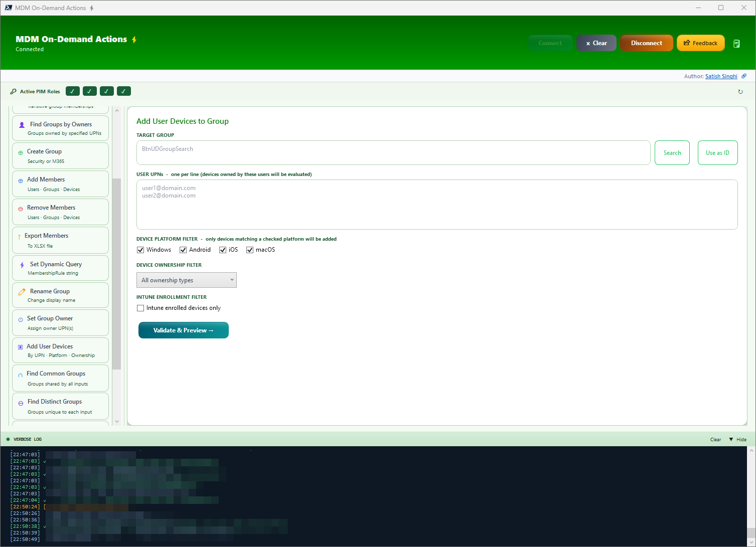Select Find Common Groups in the sidebar

coord(60,378)
